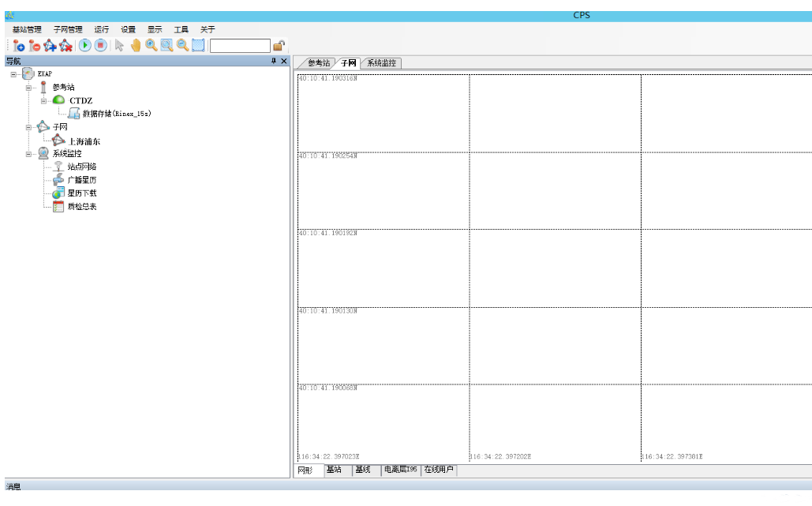Click the 广播星历 satellite icon

pyautogui.click(x=58, y=180)
